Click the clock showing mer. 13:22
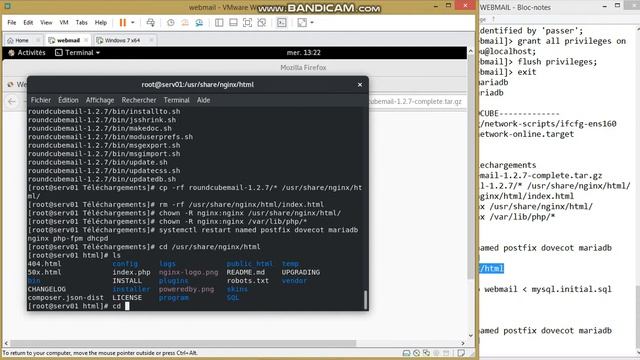The image size is (640, 360). 303,53
